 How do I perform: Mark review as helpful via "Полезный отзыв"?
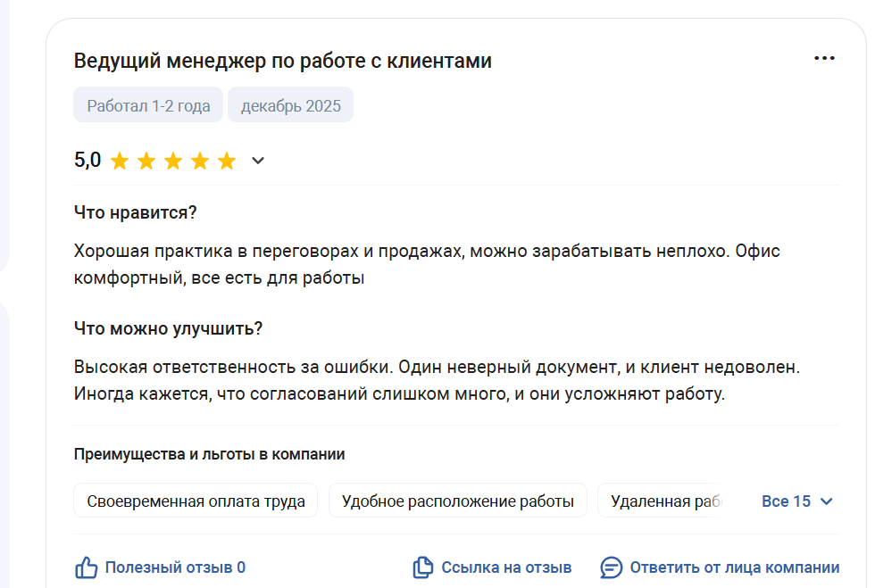(175, 567)
